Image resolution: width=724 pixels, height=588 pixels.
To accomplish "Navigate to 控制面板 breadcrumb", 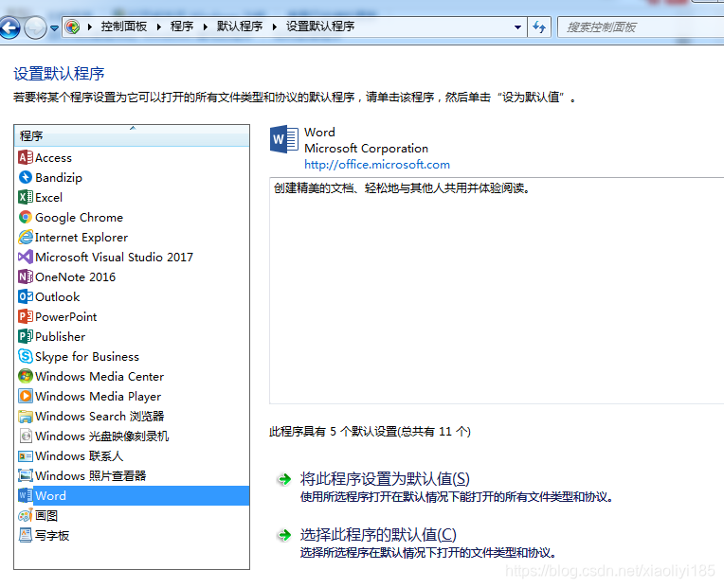I will coord(124,27).
